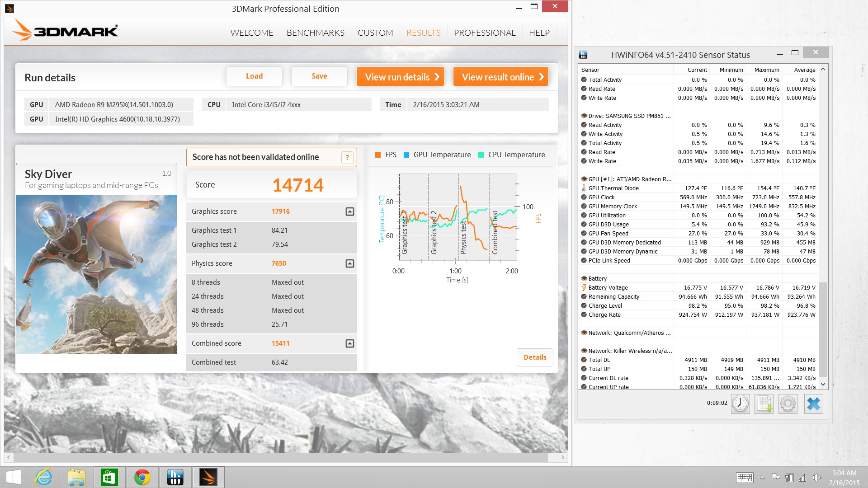Click the Sensor column header in HWiNFO
This screenshot has width=868, height=488.
pyautogui.click(x=626, y=70)
